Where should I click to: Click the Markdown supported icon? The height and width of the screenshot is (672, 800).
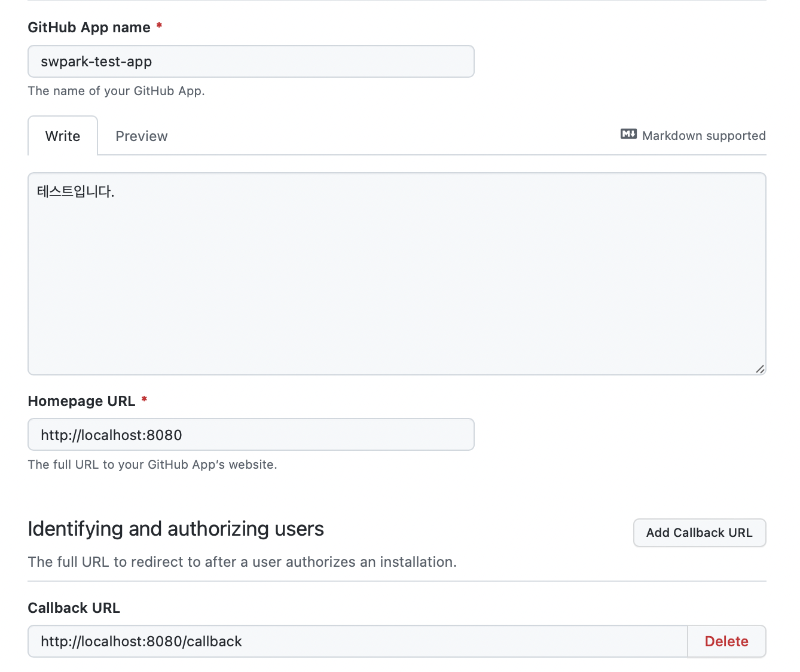click(x=628, y=135)
